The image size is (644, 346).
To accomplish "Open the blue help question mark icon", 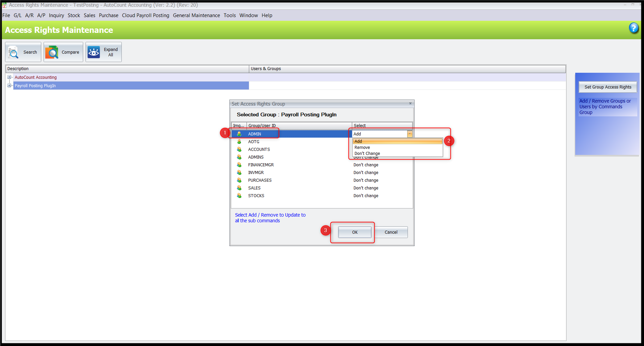I will (x=633, y=28).
